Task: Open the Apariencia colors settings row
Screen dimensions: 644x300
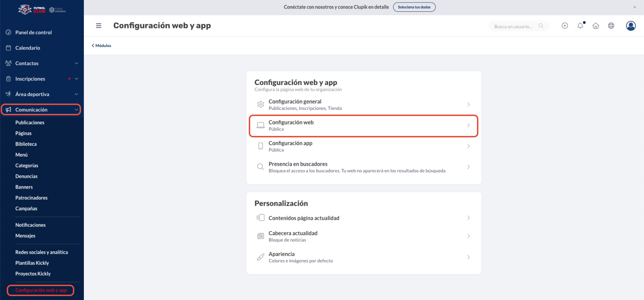Action: tap(364, 257)
